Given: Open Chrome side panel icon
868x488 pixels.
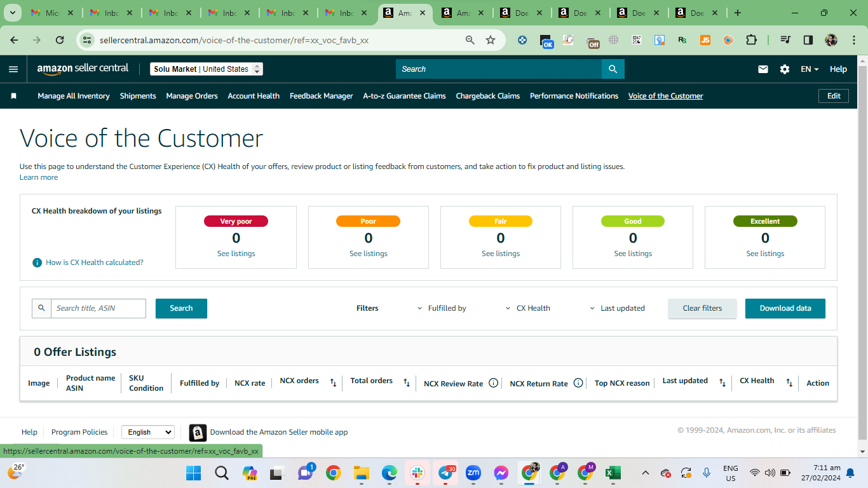Looking at the screenshot, I should [x=808, y=40].
